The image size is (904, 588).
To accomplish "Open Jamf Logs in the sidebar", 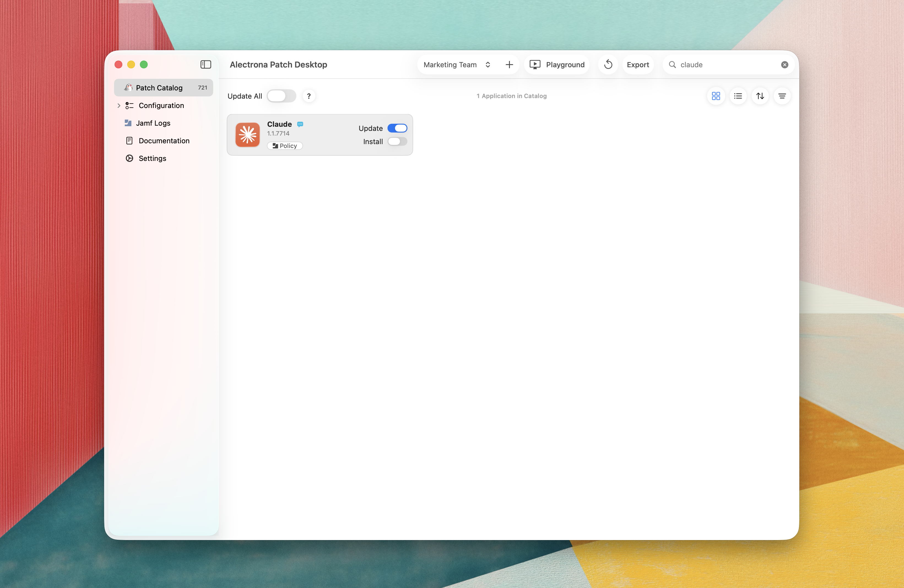I will pos(153,123).
